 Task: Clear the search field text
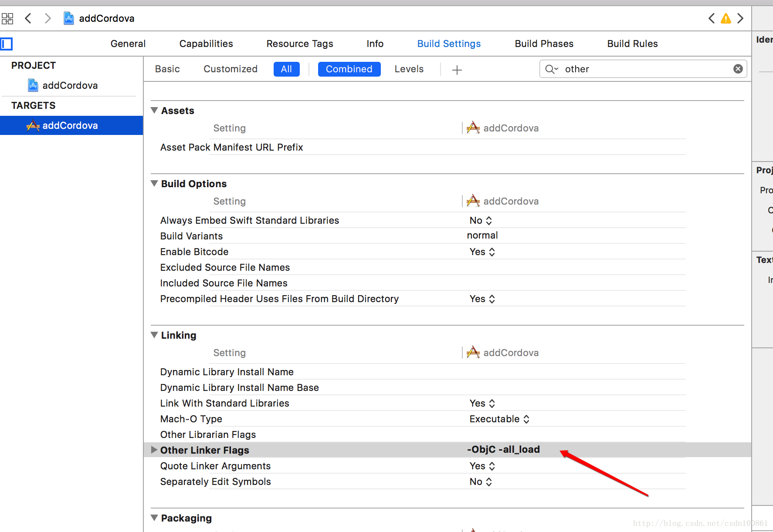pyautogui.click(x=738, y=69)
